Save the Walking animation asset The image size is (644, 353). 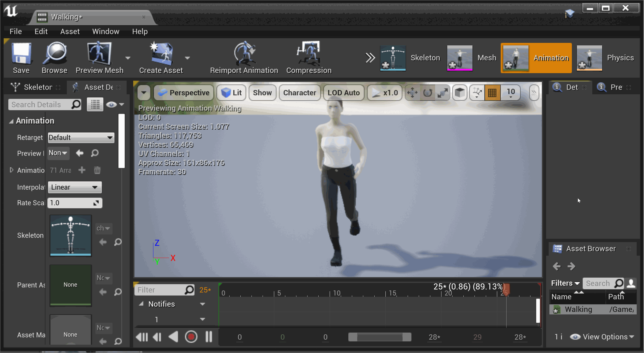(21, 58)
